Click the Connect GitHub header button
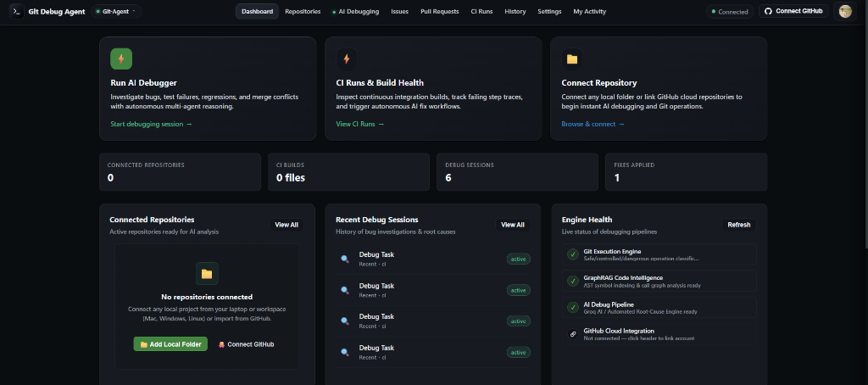This screenshot has height=385, width=868. (793, 11)
